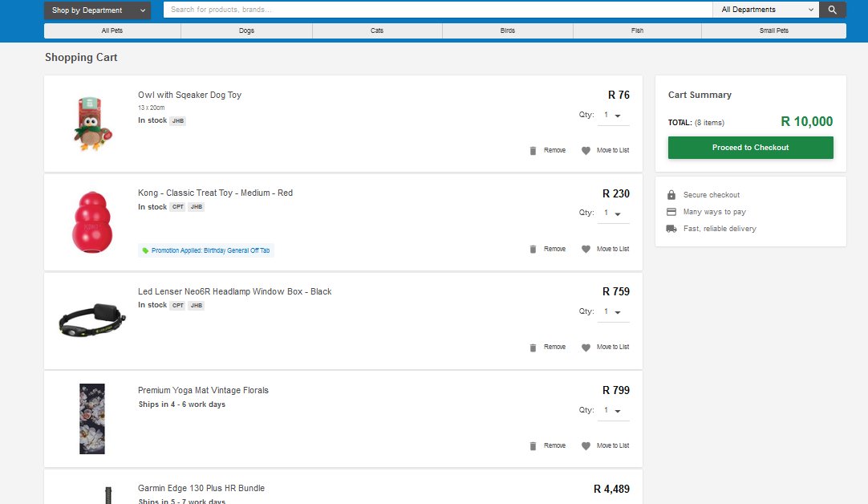This screenshot has height=504, width=868.
Task: Click the R 4,489 Garmin price
Action: pyautogui.click(x=612, y=489)
